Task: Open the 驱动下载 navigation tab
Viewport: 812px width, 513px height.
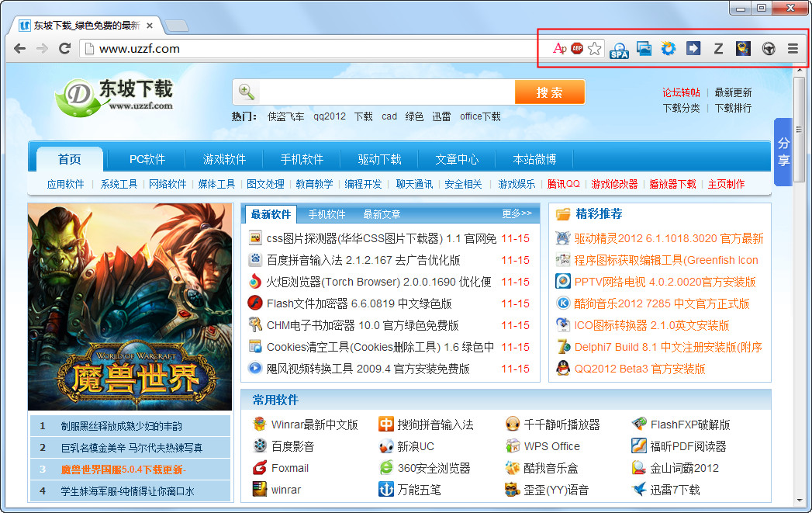Action: click(379, 159)
